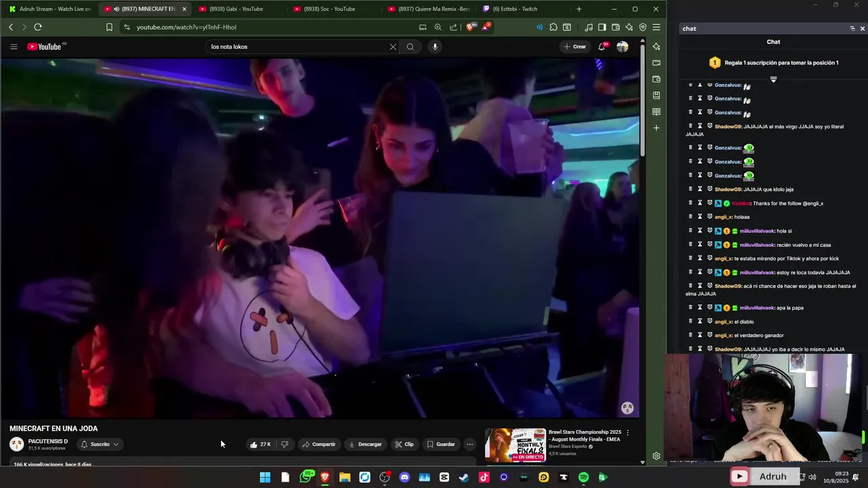
Task: Open Brave Wallet icon
Action: [x=616, y=27]
